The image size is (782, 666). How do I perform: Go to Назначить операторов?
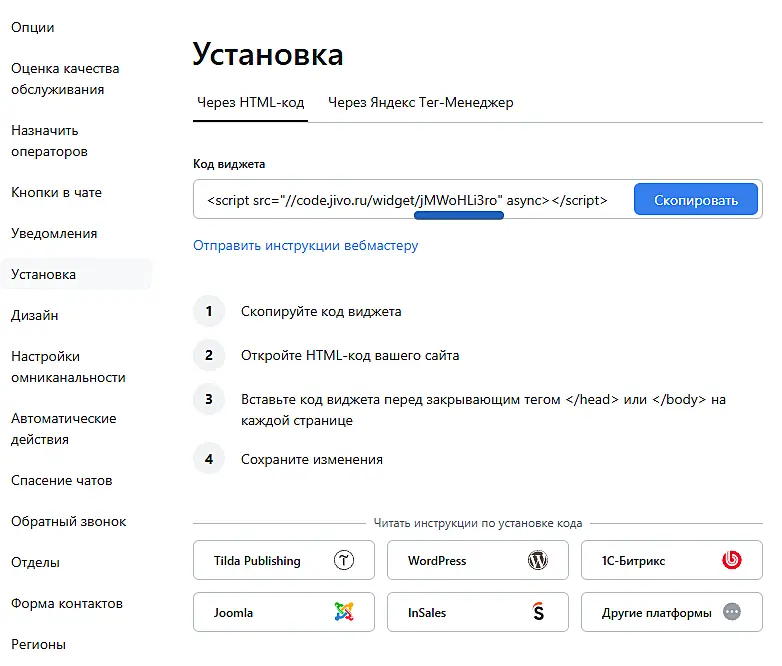point(49,141)
